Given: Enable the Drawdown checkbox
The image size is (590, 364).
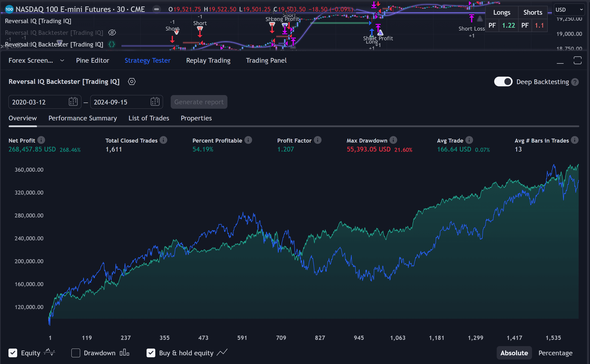Looking at the screenshot, I should [76, 353].
